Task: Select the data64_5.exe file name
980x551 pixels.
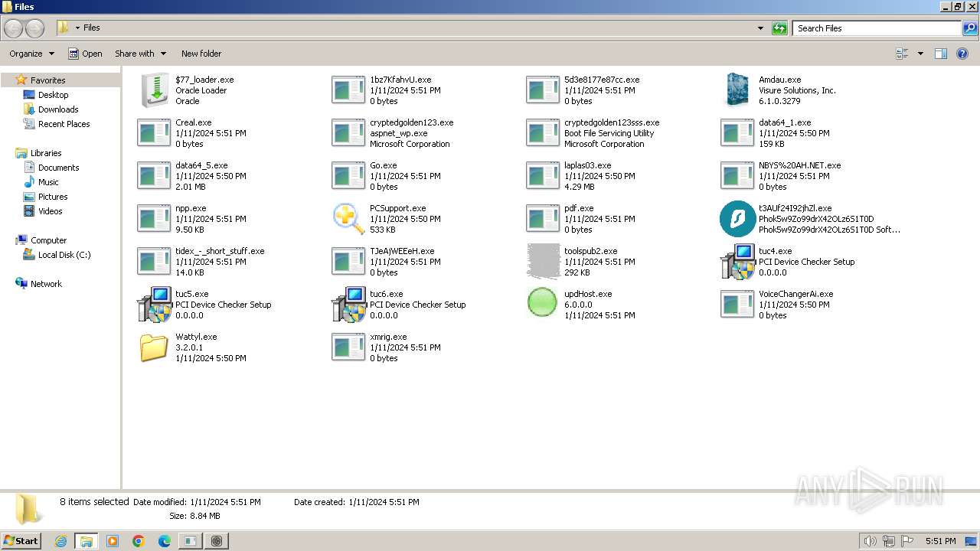Action: (201, 165)
